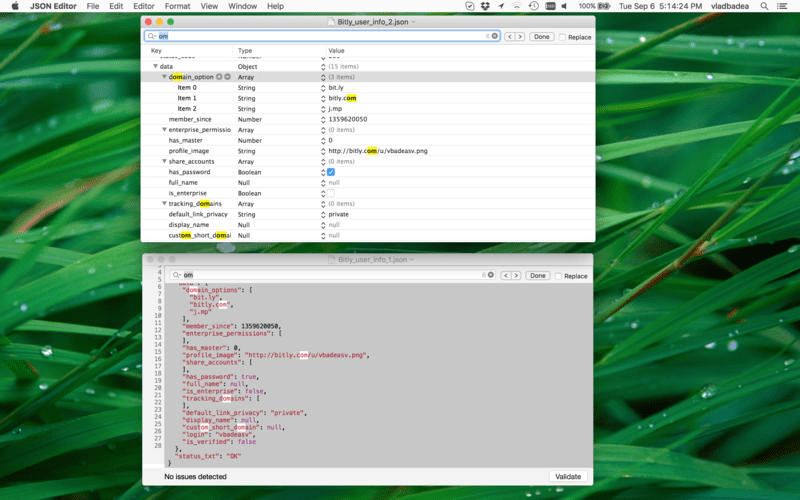Open type stepper for the member_since row

tap(323, 119)
